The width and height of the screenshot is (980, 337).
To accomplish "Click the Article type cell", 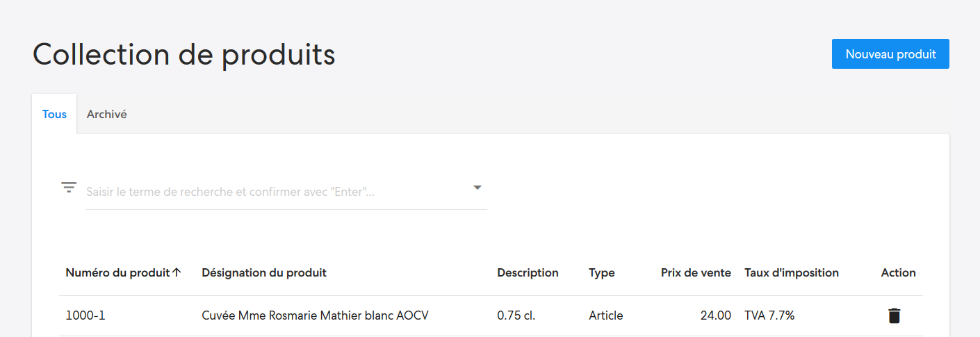I will [x=606, y=315].
